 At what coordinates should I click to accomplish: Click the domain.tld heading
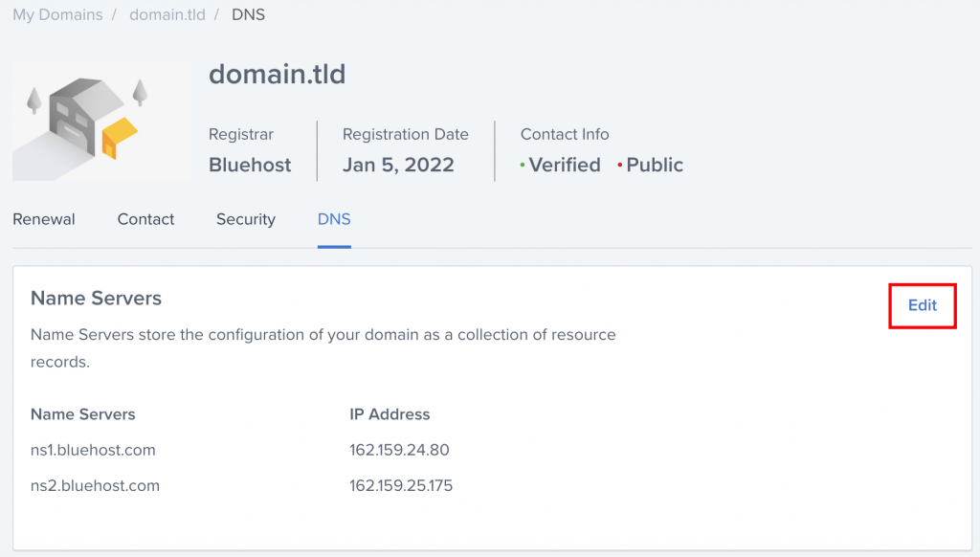[277, 74]
